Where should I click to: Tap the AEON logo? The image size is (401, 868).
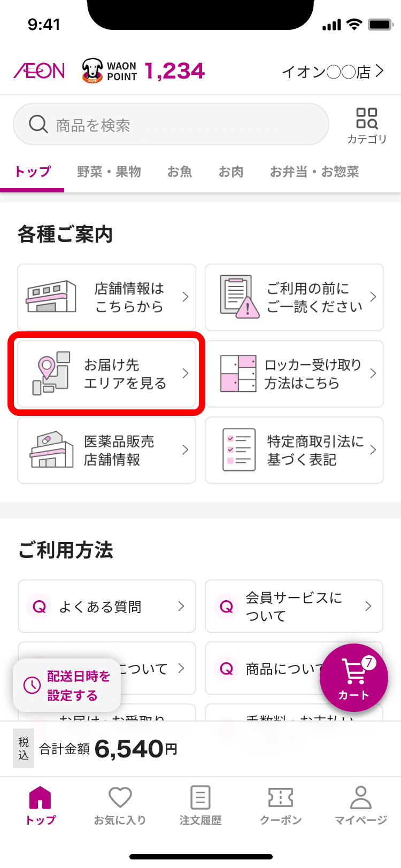40,71
